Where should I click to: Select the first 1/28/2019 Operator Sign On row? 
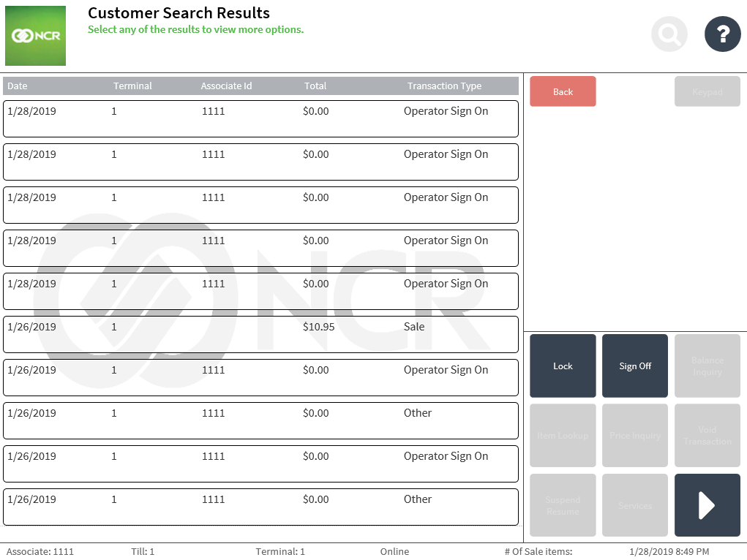tap(260, 118)
